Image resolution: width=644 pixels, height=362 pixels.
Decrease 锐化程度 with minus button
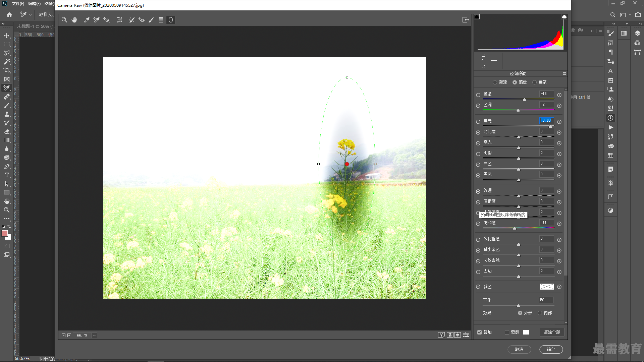(x=478, y=240)
